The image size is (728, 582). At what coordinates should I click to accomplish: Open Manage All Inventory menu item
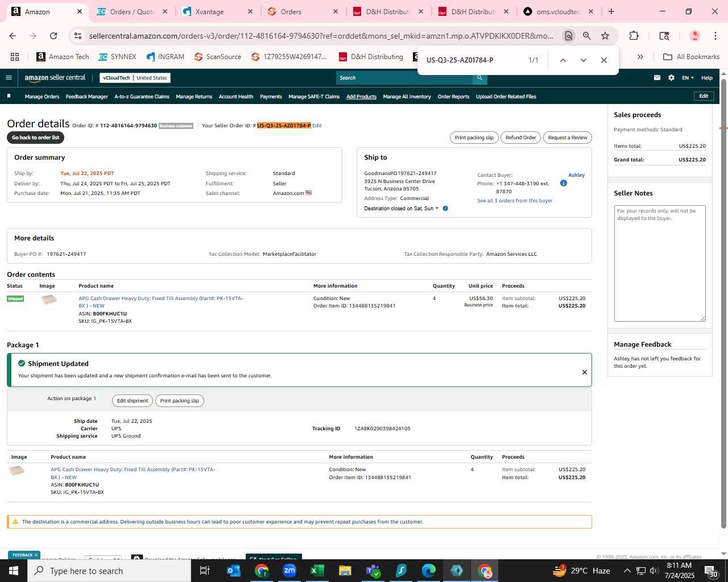coord(407,97)
